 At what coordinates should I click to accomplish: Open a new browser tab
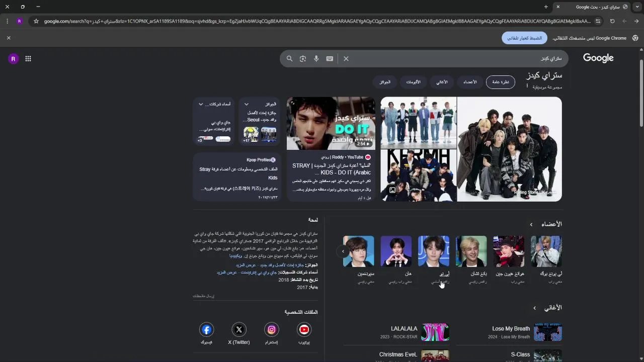point(546,7)
